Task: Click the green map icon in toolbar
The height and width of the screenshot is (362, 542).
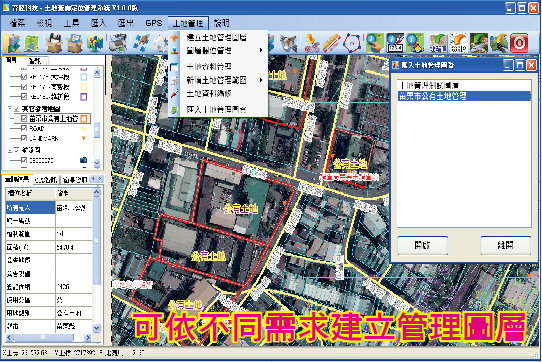Action: click(32, 43)
